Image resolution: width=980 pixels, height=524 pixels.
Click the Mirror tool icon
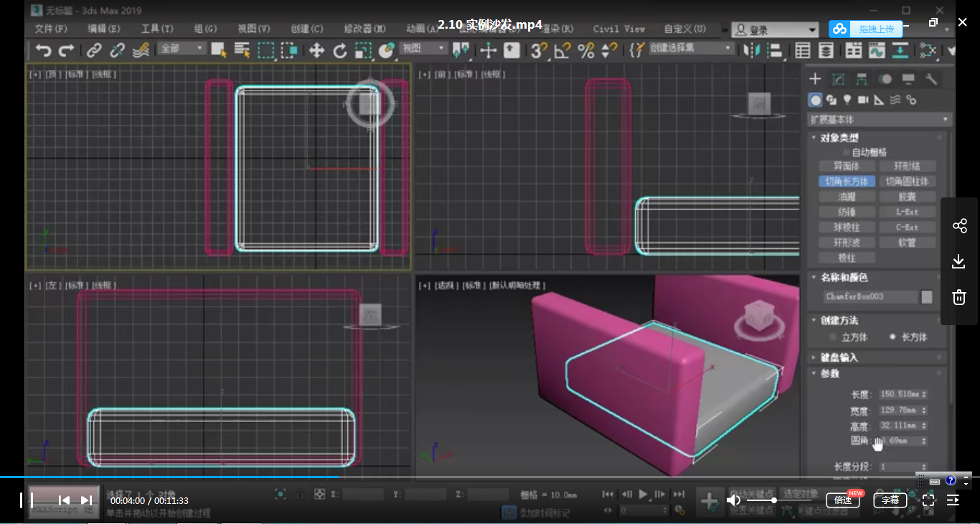coord(752,50)
